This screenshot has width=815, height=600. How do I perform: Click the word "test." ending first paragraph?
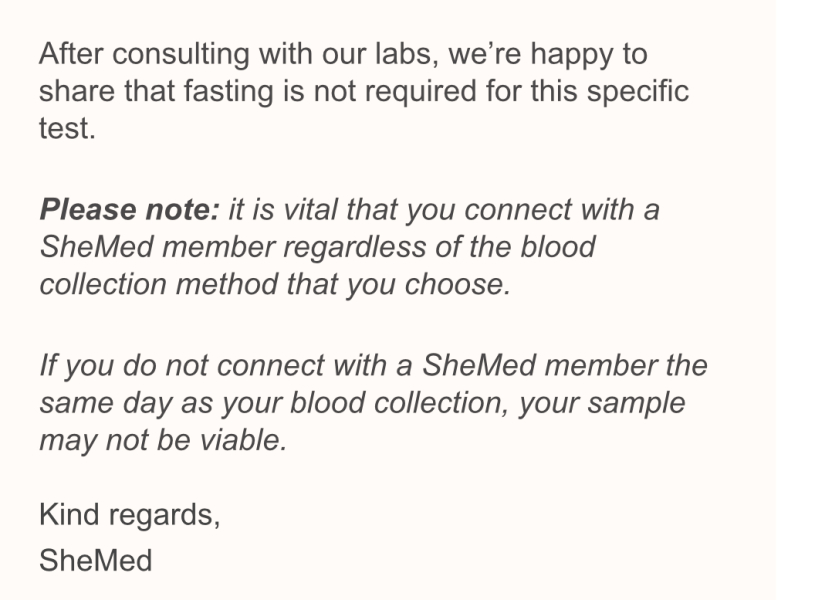[x=66, y=130]
